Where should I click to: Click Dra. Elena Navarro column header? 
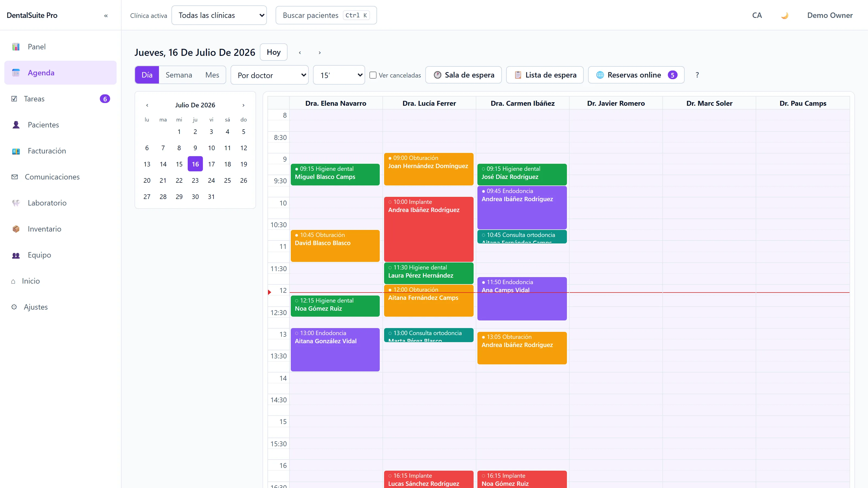(336, 103)
